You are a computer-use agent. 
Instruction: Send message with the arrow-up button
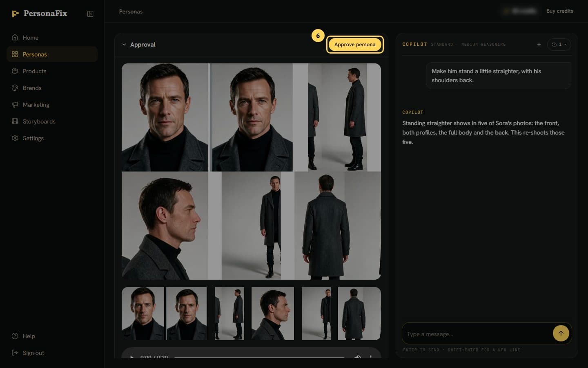561,333
